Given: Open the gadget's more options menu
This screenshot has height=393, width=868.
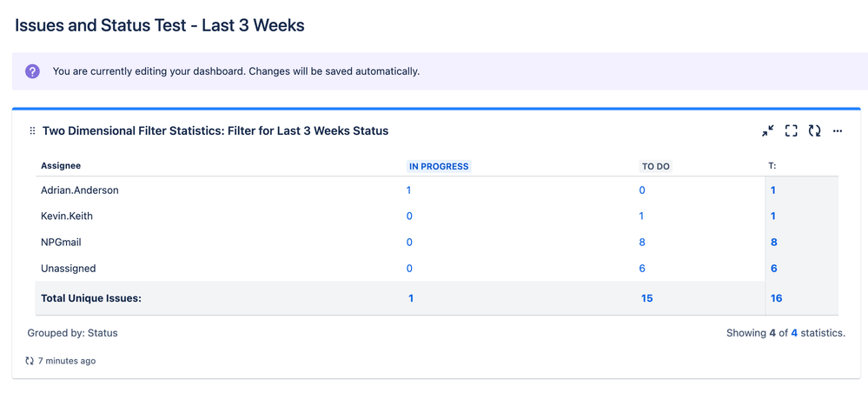Looking at the screenshot, I should coord(838,131).
